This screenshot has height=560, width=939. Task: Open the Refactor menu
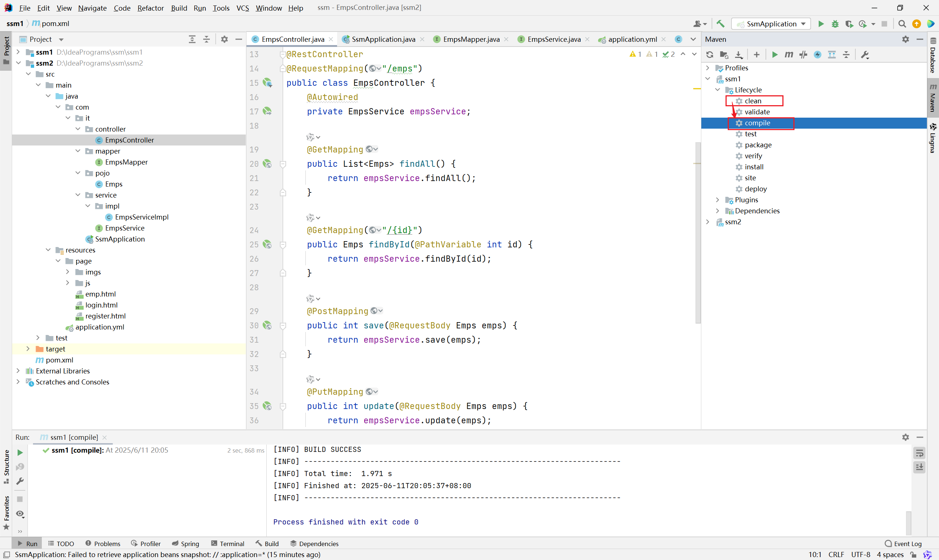tap(150, 8)
